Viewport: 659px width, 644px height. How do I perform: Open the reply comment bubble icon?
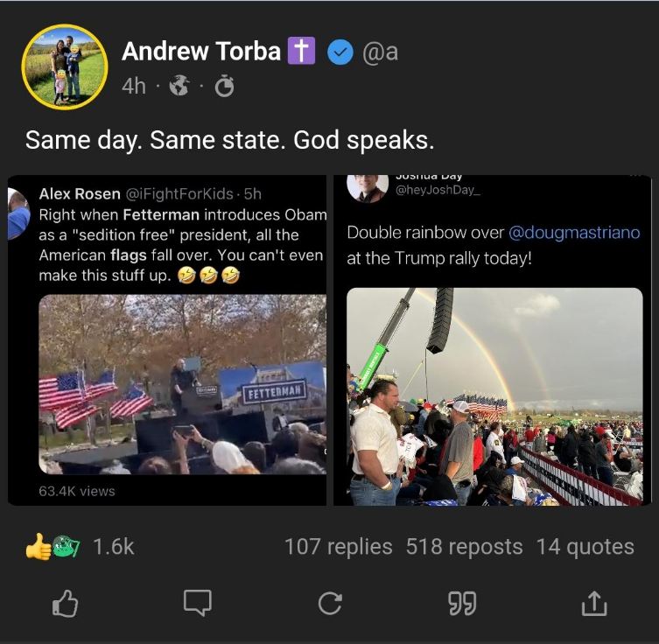tap(198, 602)
